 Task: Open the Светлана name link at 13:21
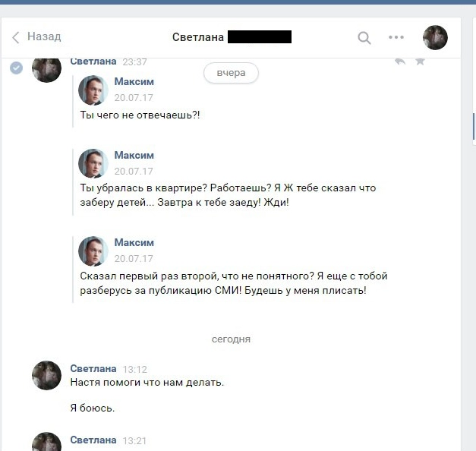click(x=93, y=440)
